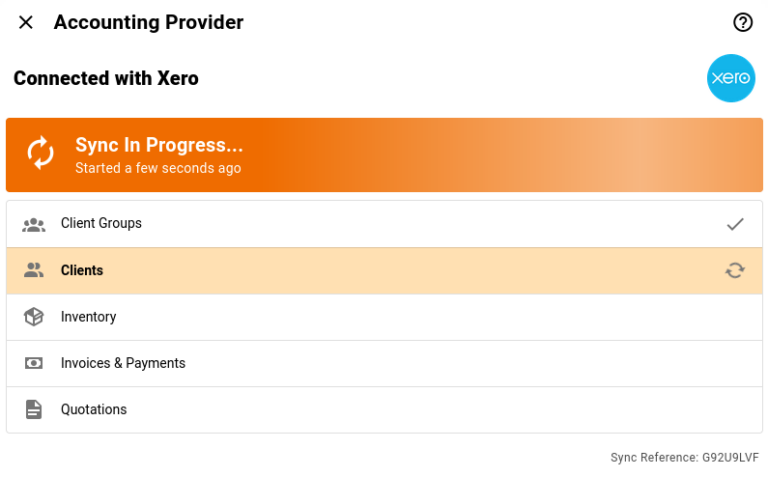The height and width of the screenshot is (477, 768).
Task: Open the help question mark icon
Action: 742,22
